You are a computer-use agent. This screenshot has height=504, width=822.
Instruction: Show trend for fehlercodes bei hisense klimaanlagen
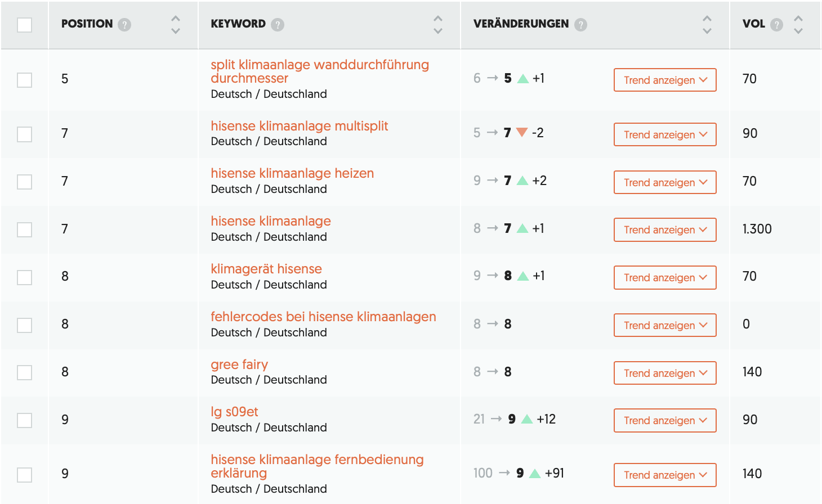click(x=665, y=325)
